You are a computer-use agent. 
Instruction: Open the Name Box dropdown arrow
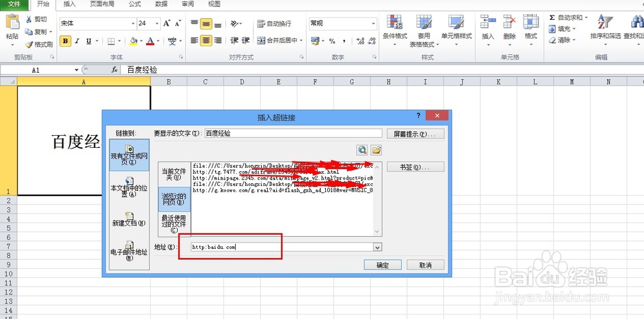point(77,70)
